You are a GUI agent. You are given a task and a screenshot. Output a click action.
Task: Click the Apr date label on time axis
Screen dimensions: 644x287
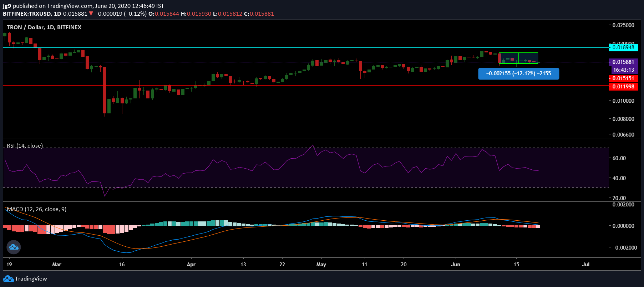click(x=191, y=264)
